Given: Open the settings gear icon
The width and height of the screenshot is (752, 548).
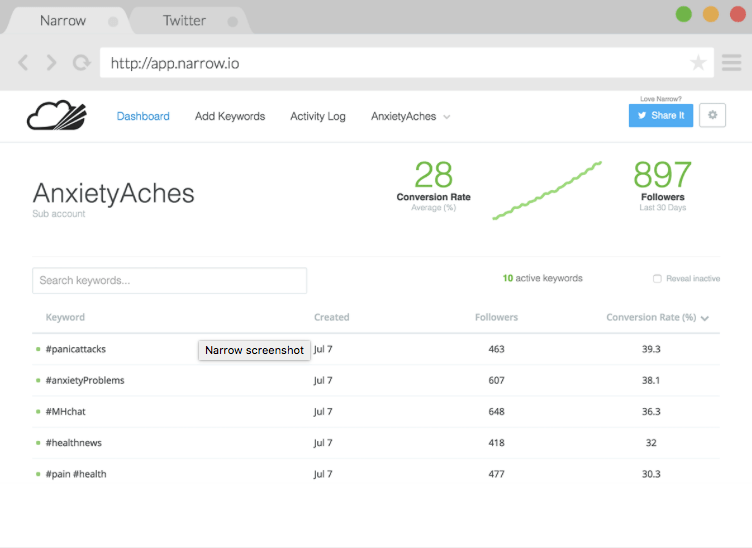Looking at the screenshot, I should coord(712,115).
